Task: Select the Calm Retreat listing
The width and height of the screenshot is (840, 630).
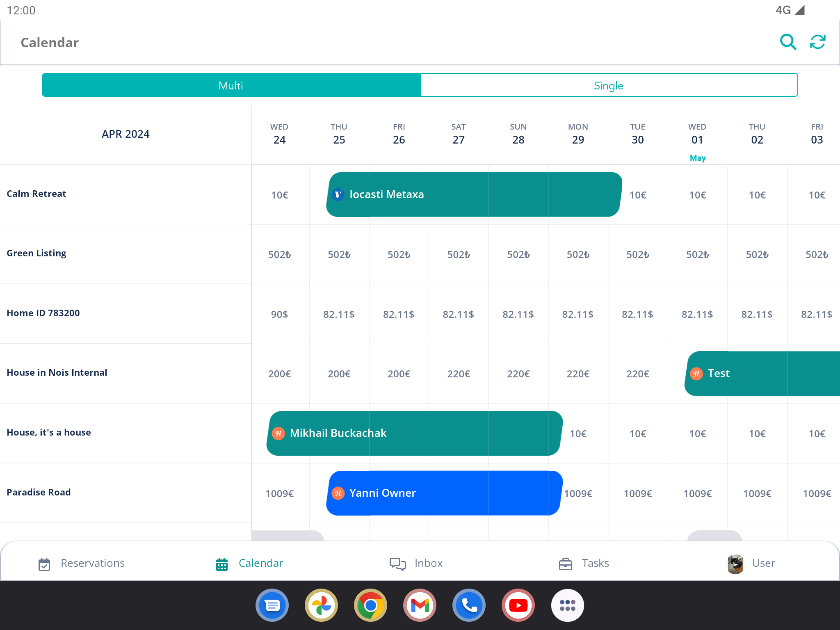Action: point(37,194)
